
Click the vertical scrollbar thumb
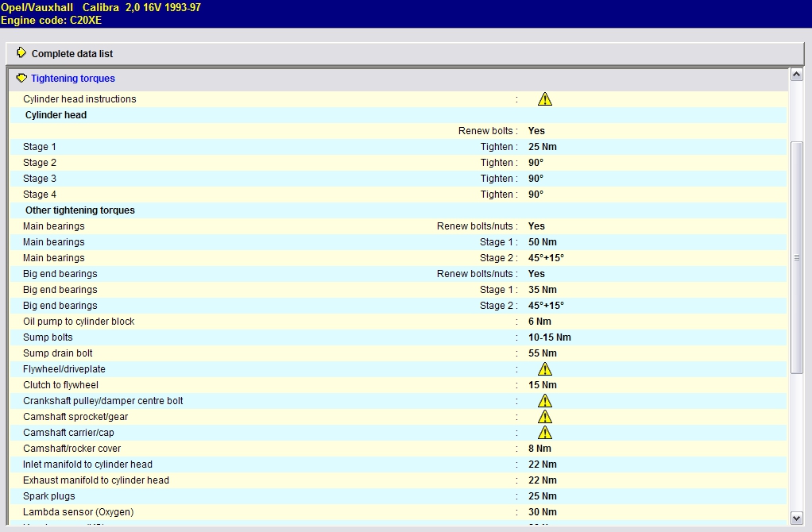[796, 257]
